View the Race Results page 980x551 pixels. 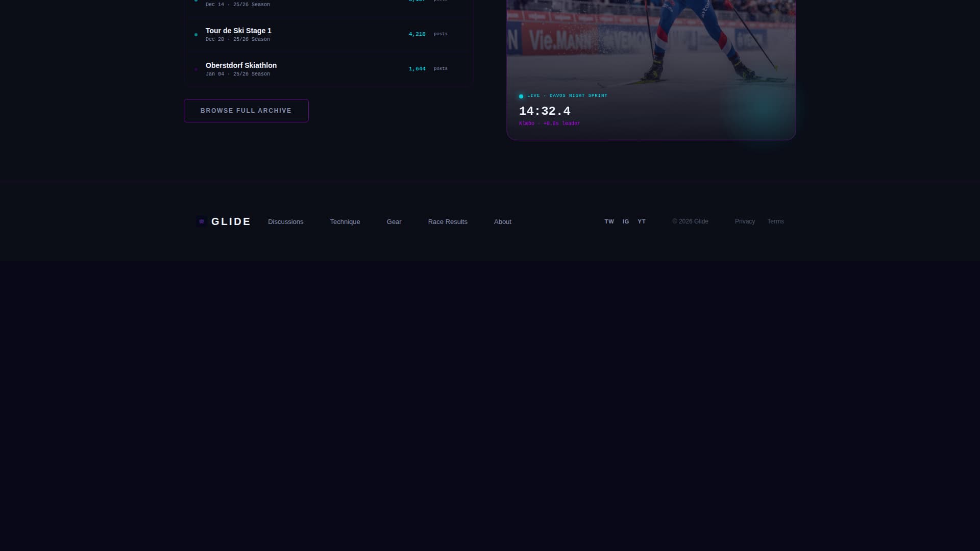tap(448, 222)
